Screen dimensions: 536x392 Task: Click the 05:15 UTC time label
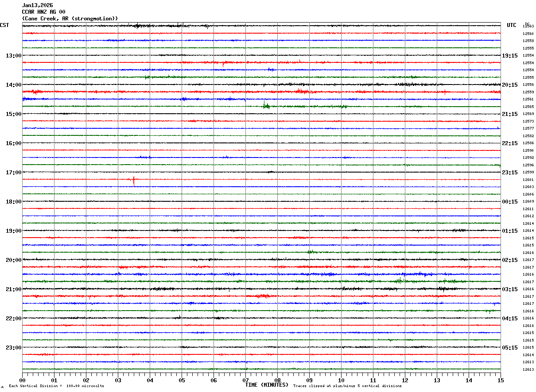[509, 348]
